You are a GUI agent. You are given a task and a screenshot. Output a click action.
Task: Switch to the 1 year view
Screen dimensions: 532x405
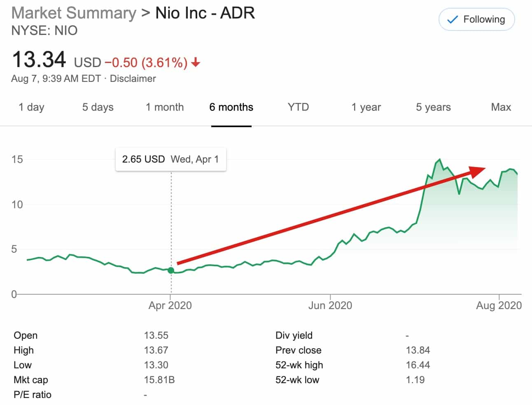point(365,107)
